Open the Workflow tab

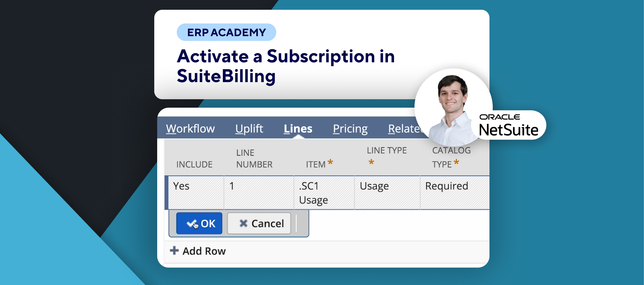tap(190, 129)
